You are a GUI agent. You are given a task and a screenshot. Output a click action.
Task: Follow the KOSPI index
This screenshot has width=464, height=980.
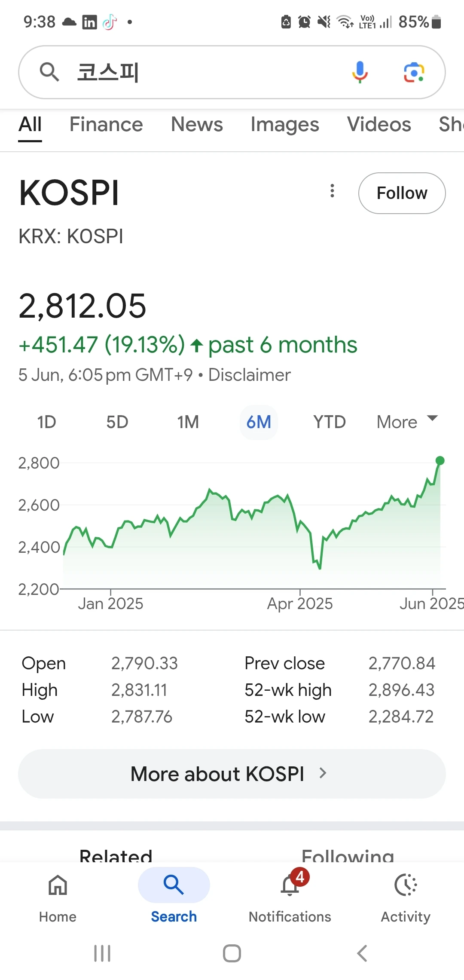pyautogui.click(x=402, y=193)
